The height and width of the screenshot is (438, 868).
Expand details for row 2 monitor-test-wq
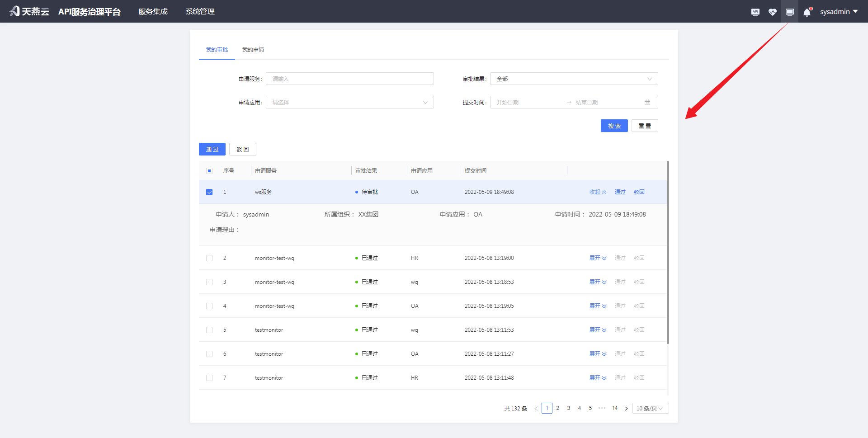tap(598, 258)
